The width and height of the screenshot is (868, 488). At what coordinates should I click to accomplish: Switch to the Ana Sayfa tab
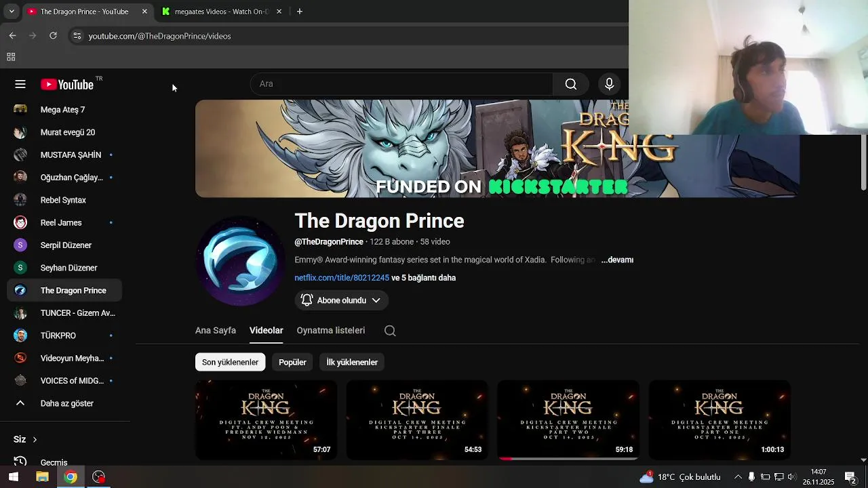(216, 330)
